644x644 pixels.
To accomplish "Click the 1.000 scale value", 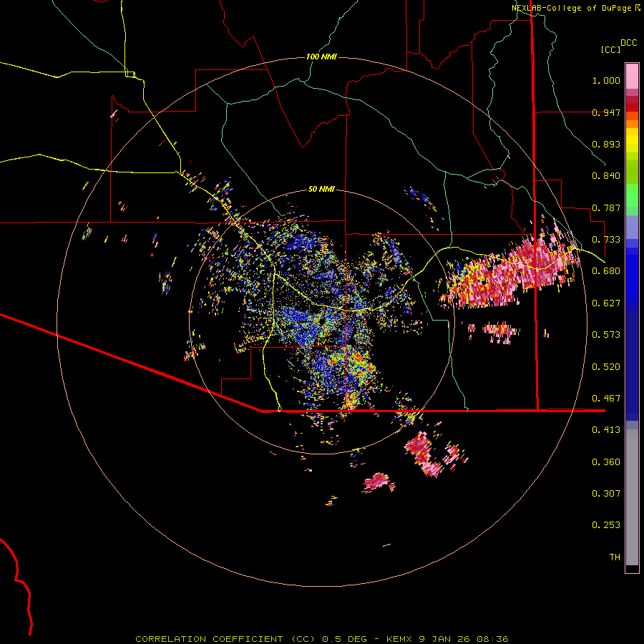I will coord(606,80).
